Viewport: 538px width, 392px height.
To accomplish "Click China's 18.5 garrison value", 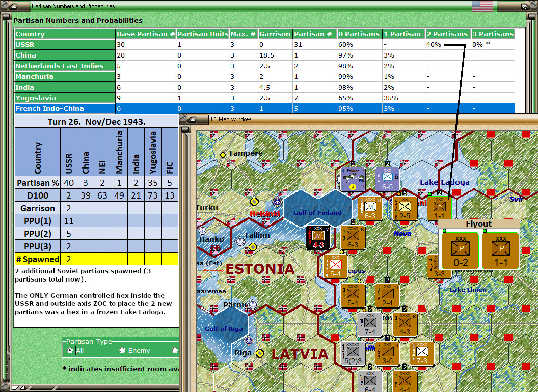I will 275,55.
